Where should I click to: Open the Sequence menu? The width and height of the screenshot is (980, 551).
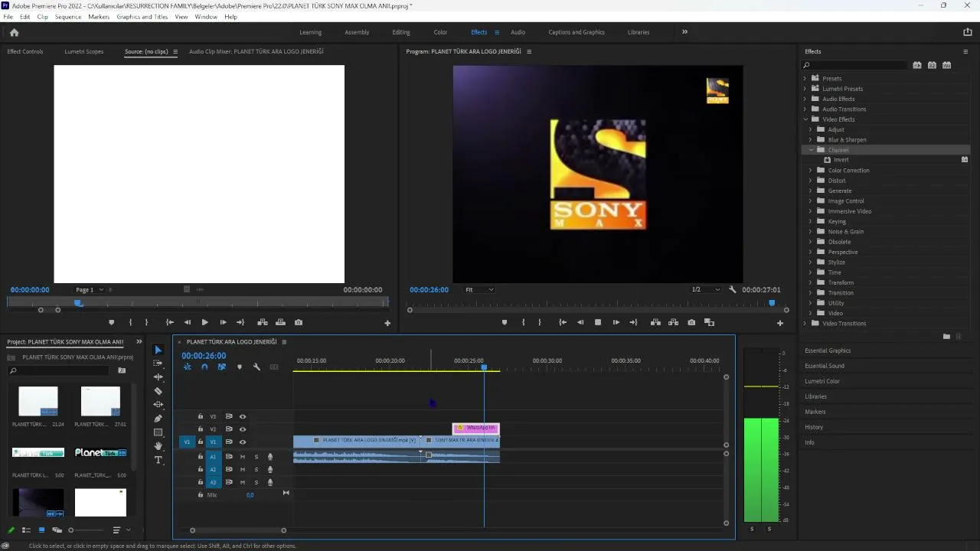coord(68,17)
